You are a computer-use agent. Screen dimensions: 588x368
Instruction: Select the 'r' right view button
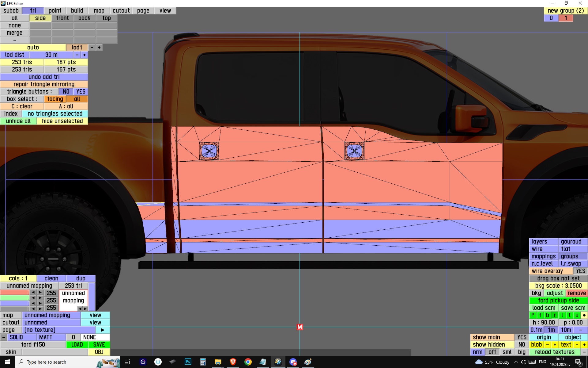[555, 315]
